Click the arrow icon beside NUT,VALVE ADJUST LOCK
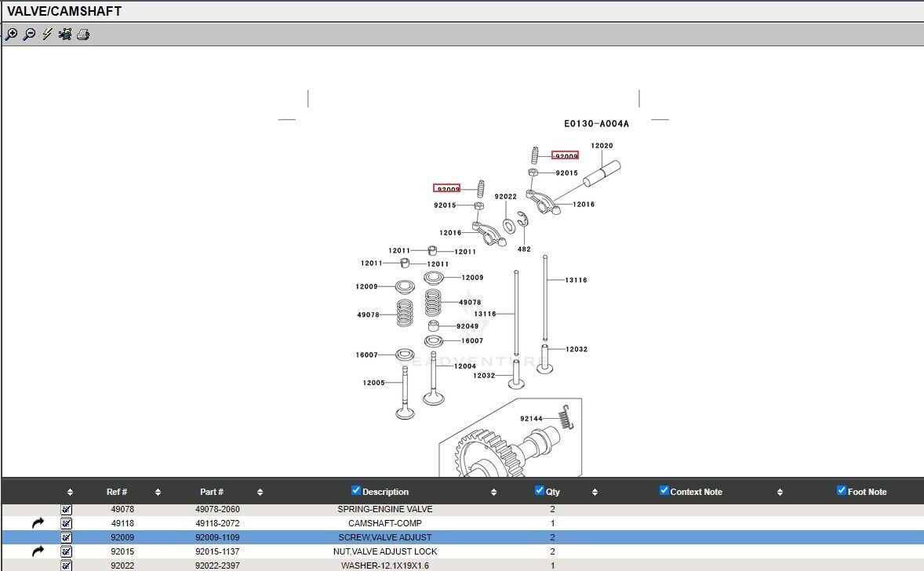This screenshot has height=571, width=924. [38, 551]
